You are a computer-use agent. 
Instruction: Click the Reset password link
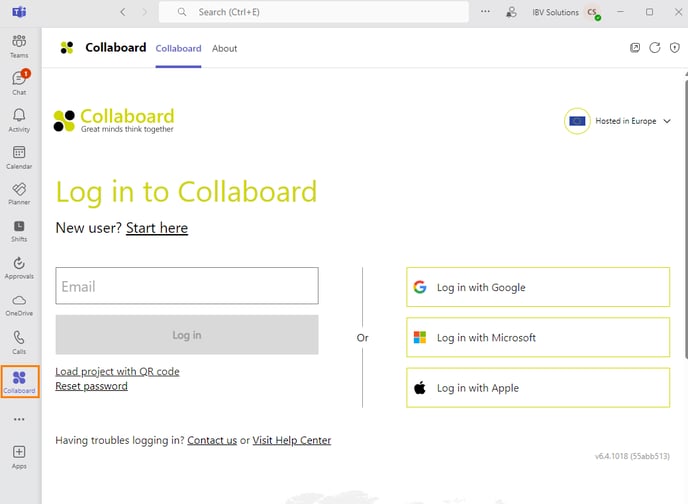click(x=91, y=386)
